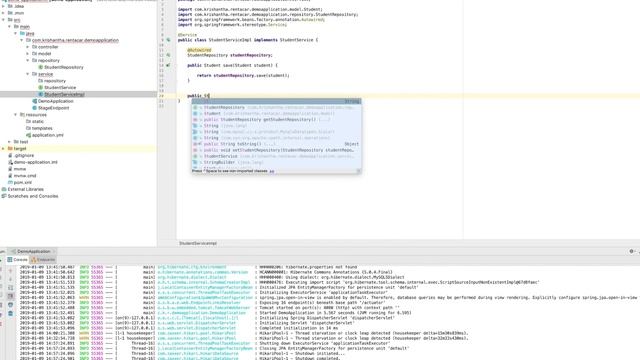
Task: Switch to the Console tab
Action: pos(17,260)
